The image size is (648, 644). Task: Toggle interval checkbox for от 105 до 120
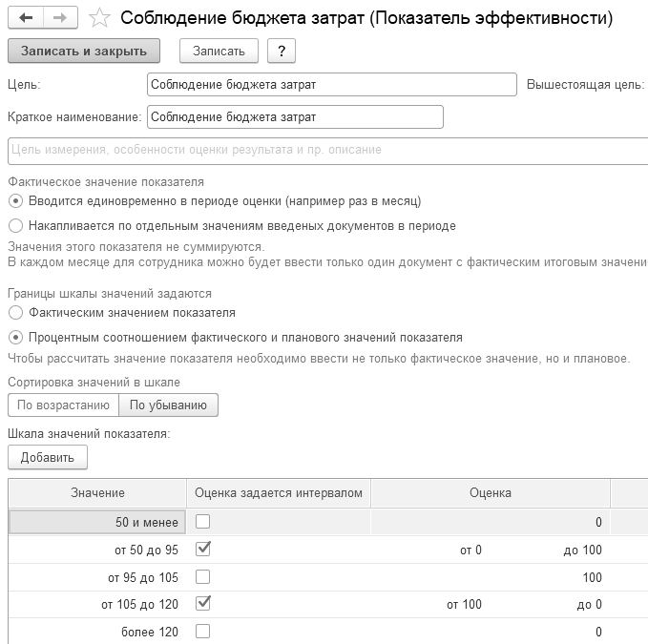203,604
